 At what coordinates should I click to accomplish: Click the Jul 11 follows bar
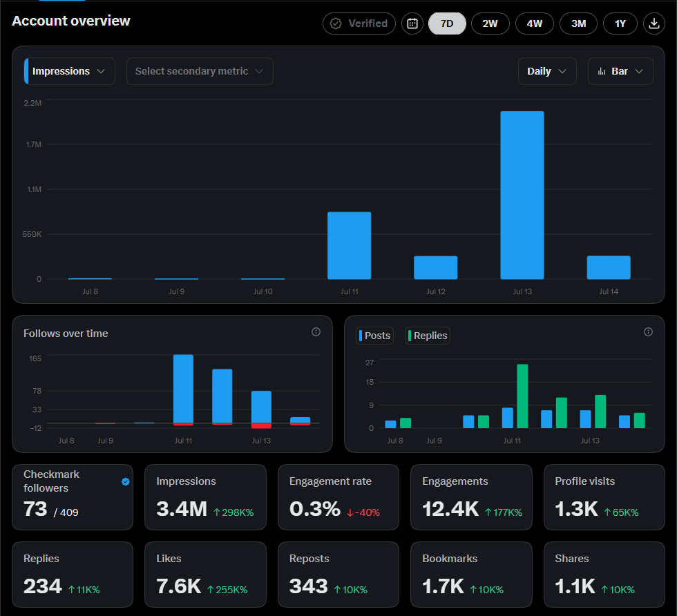[x=184, y=389]
